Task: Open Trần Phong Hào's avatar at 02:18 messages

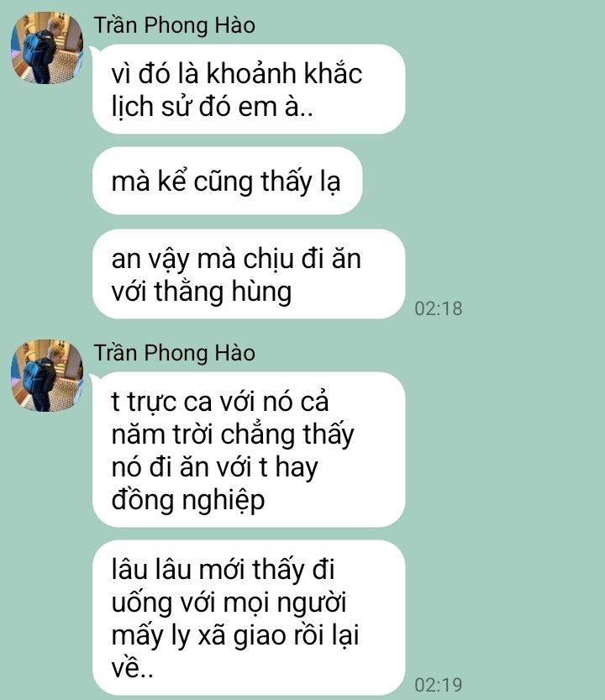Action: click(47, 48)
